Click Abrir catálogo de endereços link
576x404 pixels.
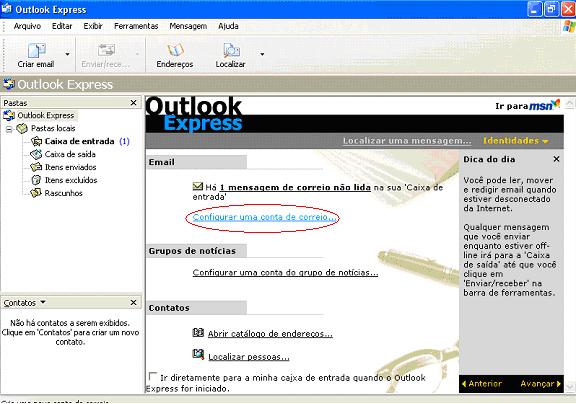pos(270,334)
